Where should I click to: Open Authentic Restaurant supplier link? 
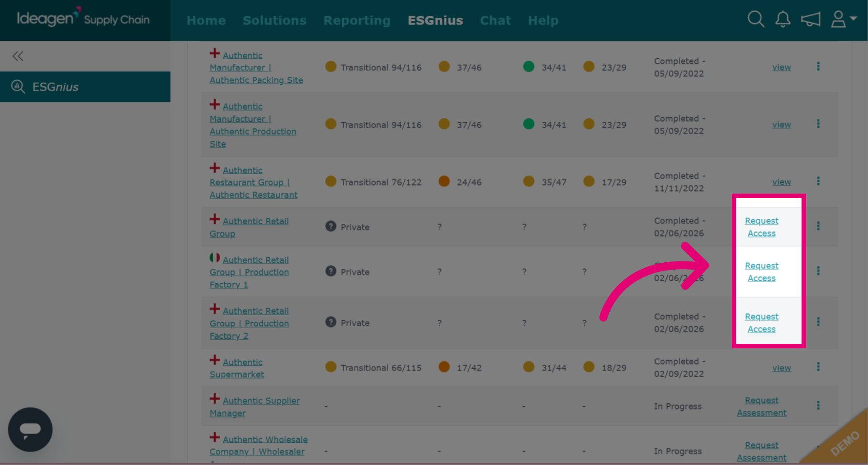click(253, 183)
